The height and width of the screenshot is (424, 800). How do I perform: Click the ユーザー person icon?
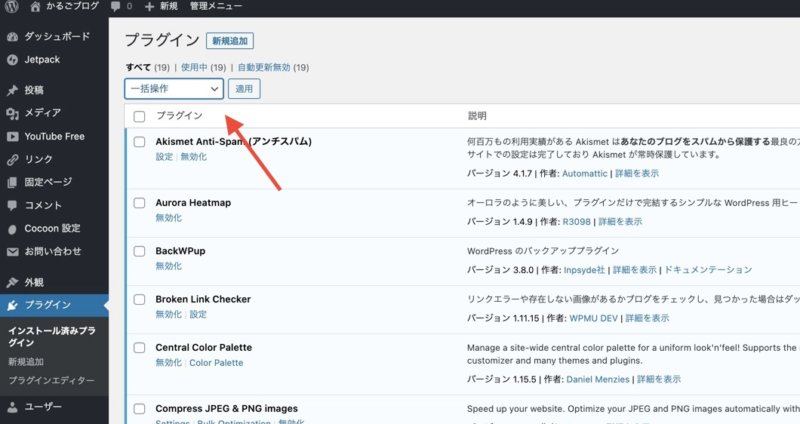click(13, 407)
